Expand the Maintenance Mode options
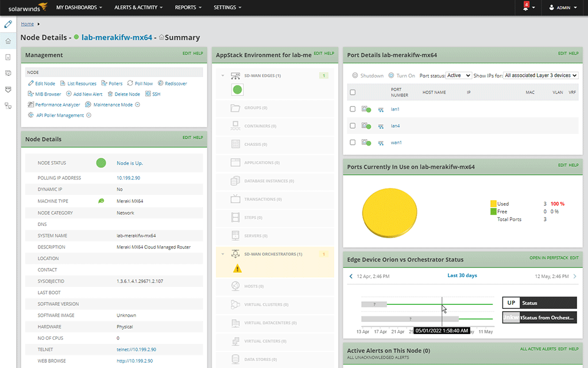 (138, 105)
